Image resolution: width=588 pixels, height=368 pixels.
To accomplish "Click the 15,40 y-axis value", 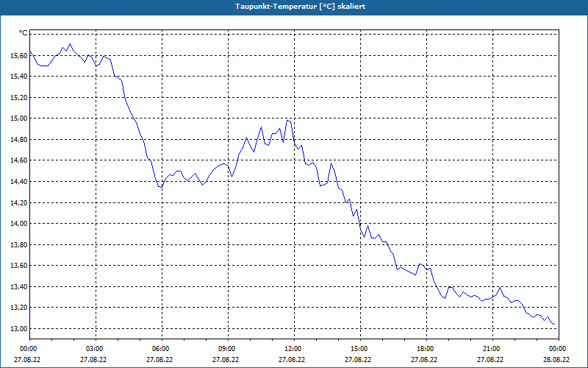I will coord(21,77).
